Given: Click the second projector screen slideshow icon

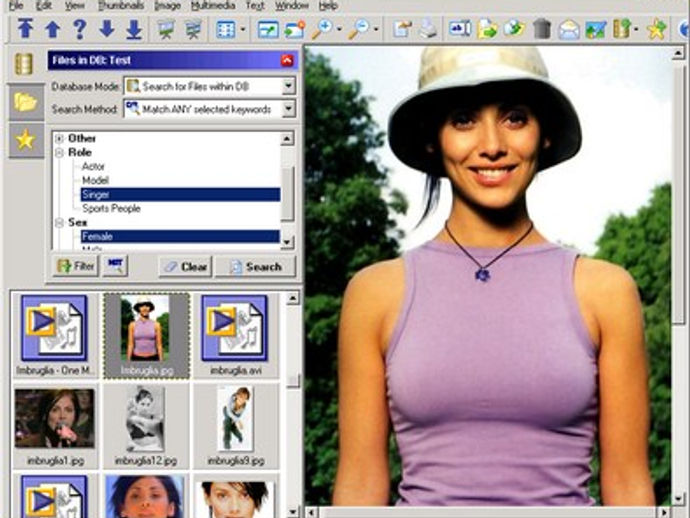Looking at the screenshot, I should (192, 29).
